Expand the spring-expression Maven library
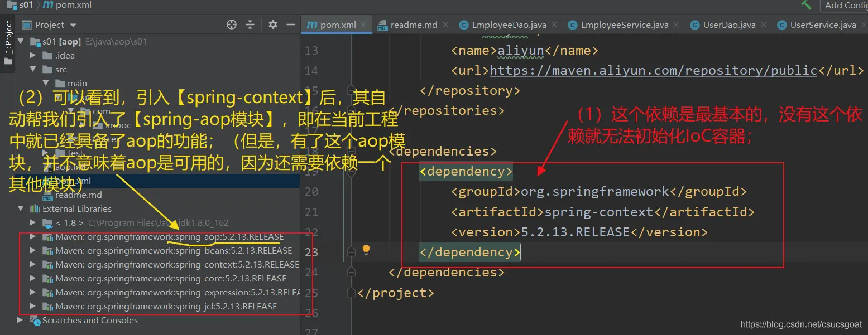 [33, 293]
